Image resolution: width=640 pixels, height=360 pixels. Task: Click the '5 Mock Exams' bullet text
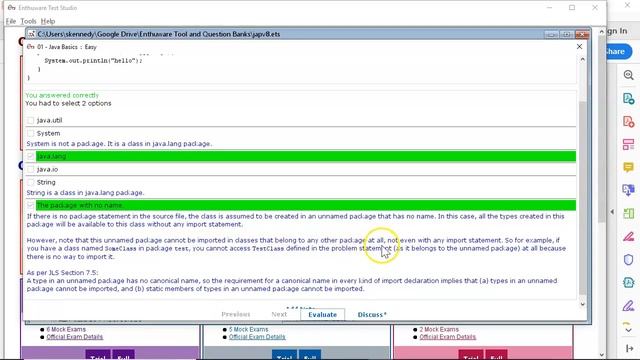click(249, 329)
